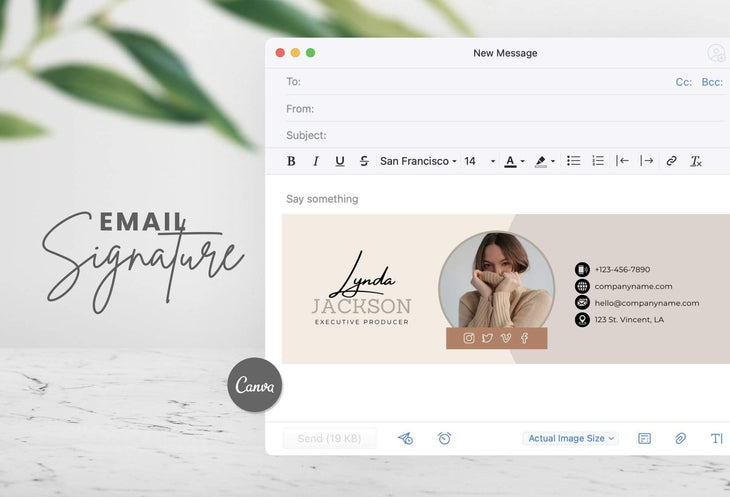Apply strikethrough to text
The image size is (730, 497).
coord(364,161)
